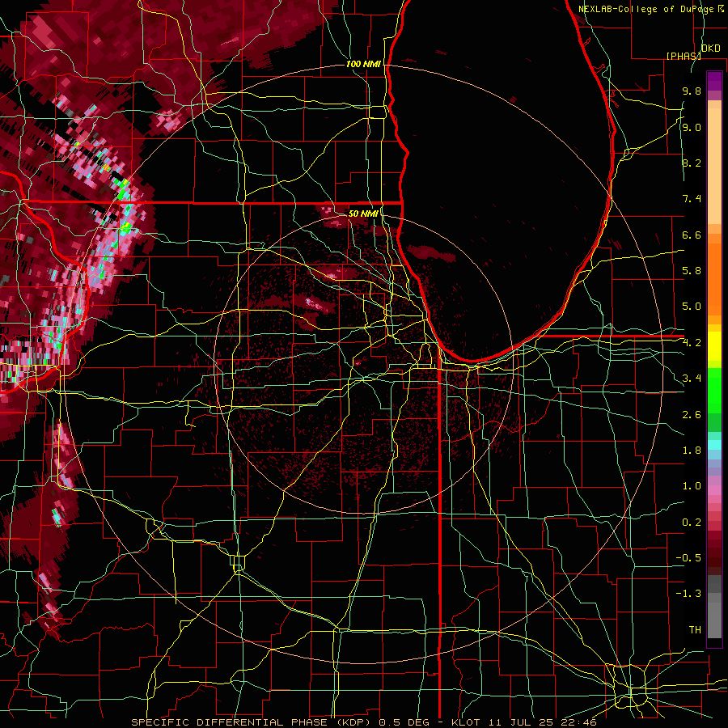The image size is (728, 728).
Task: Click the -0.5 legend value
Action: coord(688,558)
